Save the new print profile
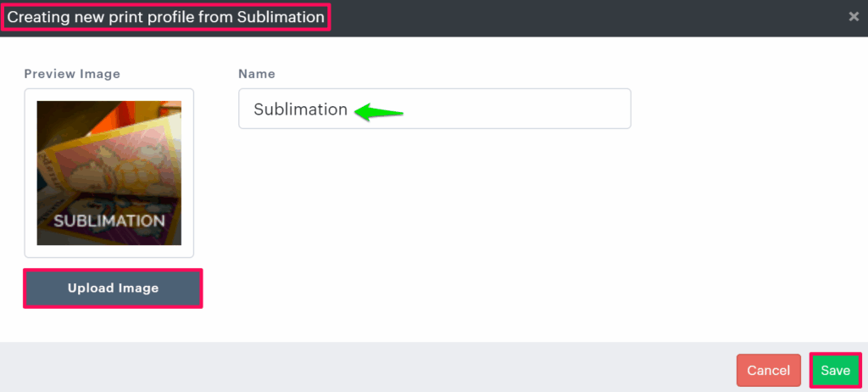 [835, 371]
